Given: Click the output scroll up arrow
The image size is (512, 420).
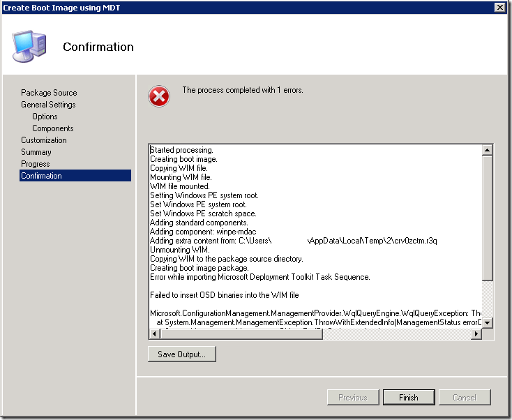Looking at the screenshot, I should [487, 150].
